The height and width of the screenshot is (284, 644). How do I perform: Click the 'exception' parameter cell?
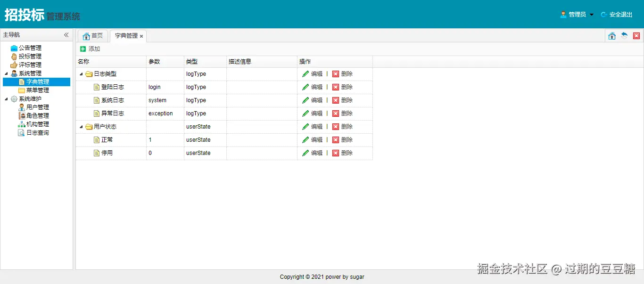[x=165, y=114]
